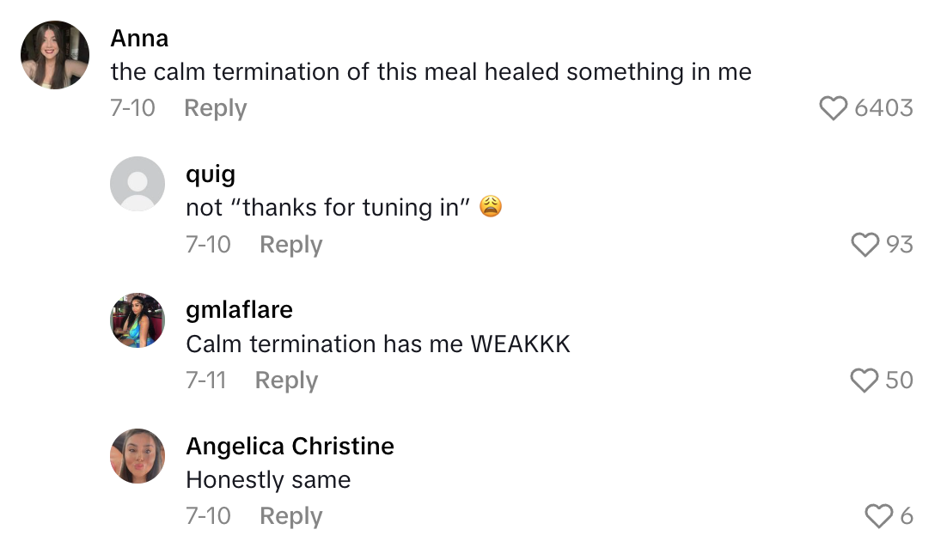Toggle like on the comment showing 6403 likes
The height and width of the screenshot is (560, 947).
[x=834, y=107]
